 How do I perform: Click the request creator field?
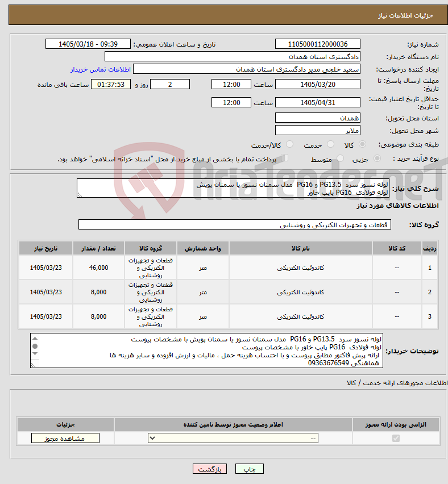coord(247,69)
